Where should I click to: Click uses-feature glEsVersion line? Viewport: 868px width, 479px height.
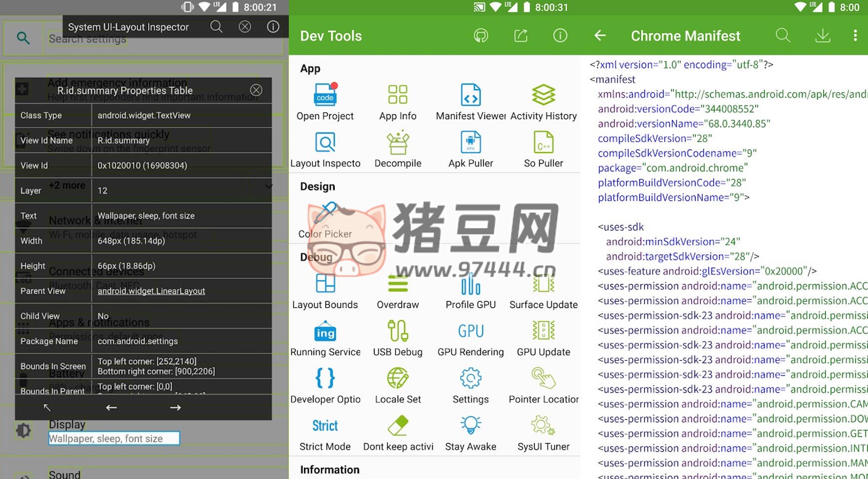click(707, 271)
